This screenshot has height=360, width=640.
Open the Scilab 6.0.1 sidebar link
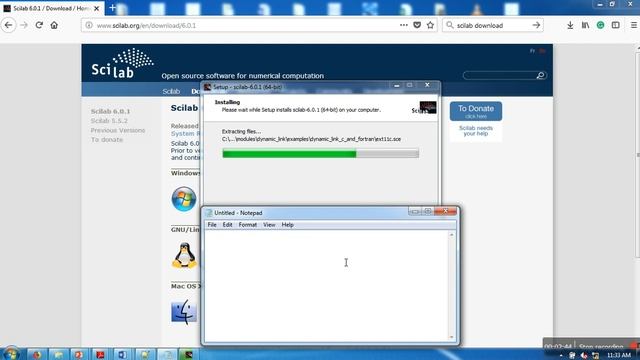coord(110,111)
